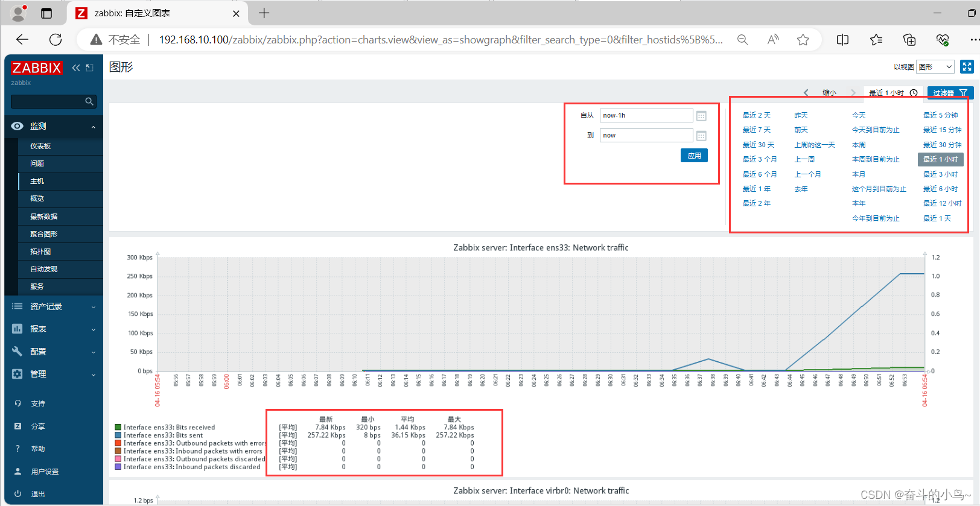The width and height of the screenshot is (980, 506).
Task: Open 自动发现 in the sidebar
Action: [x=44, y=269]
